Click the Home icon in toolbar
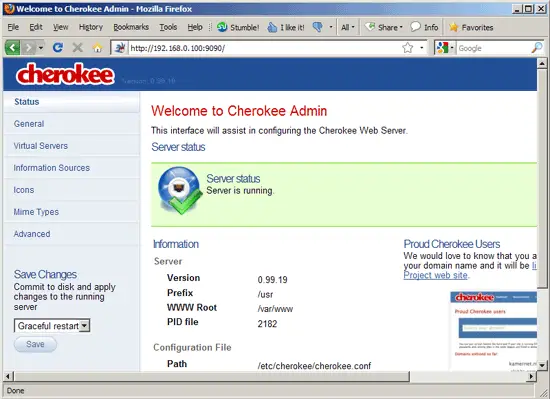 [x=98, y=48]
